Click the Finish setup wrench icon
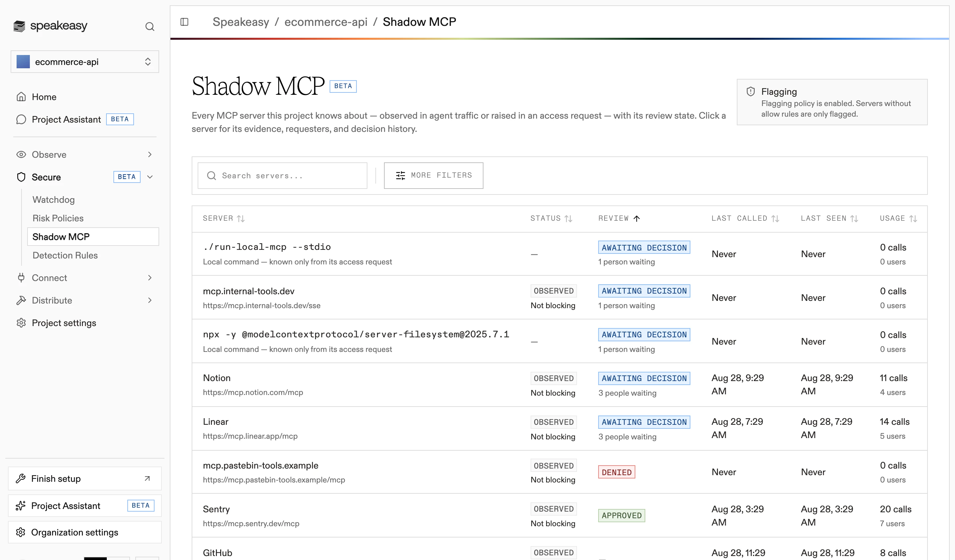 (x=21, y=478)
